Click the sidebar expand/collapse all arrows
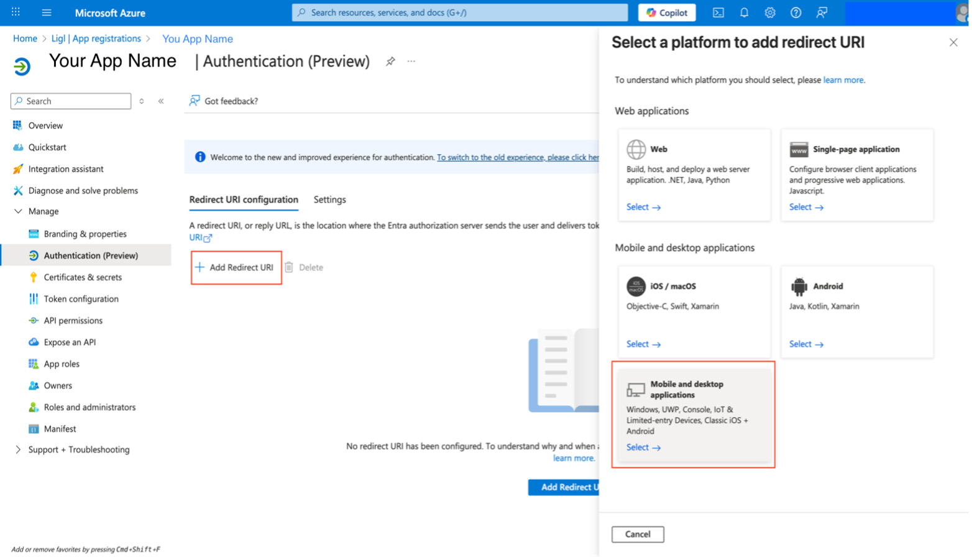972x560 pixels. tap(142, 101)
